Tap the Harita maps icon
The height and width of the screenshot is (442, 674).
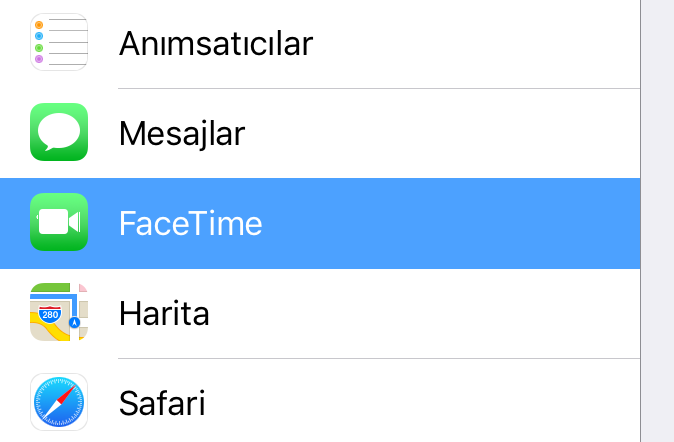(59, 313)
